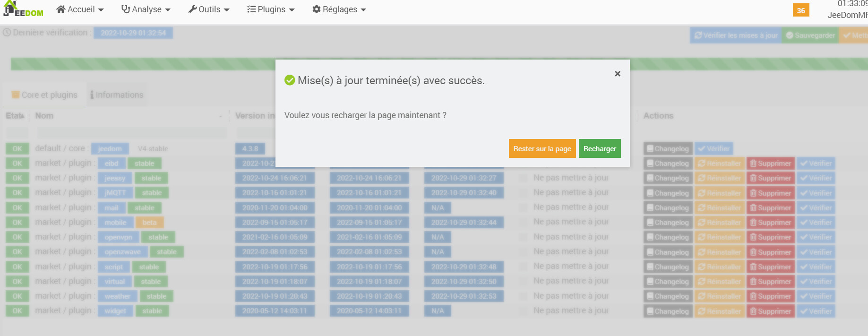Click Supprimer for the jeeasy plugin

coord(771,178)
